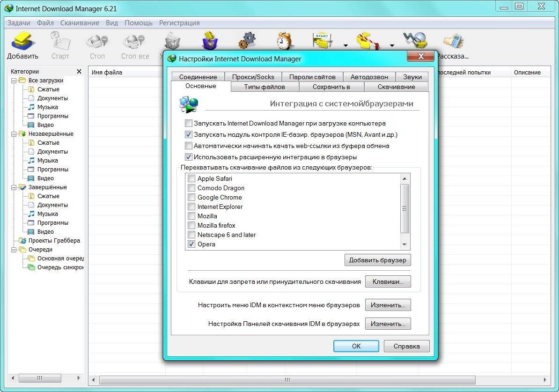Click Изменить... for Панелей скачивания IDM

[388, 324]
